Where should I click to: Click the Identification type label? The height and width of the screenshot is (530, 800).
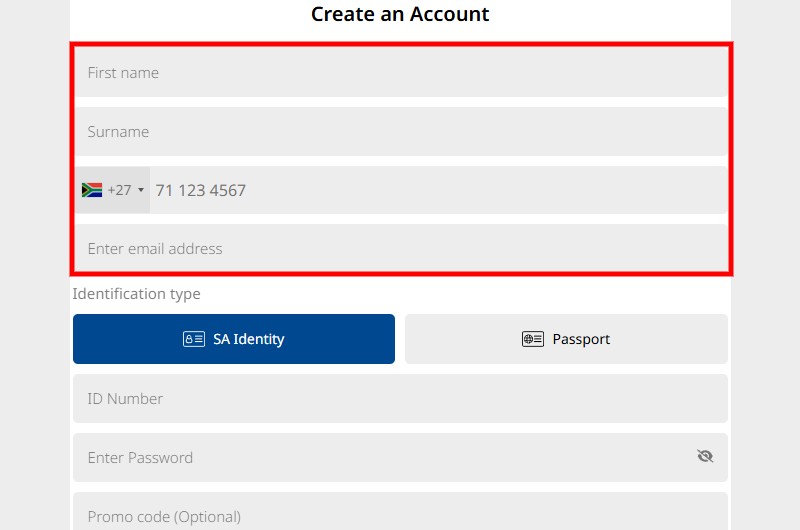[x=136, y=294]
